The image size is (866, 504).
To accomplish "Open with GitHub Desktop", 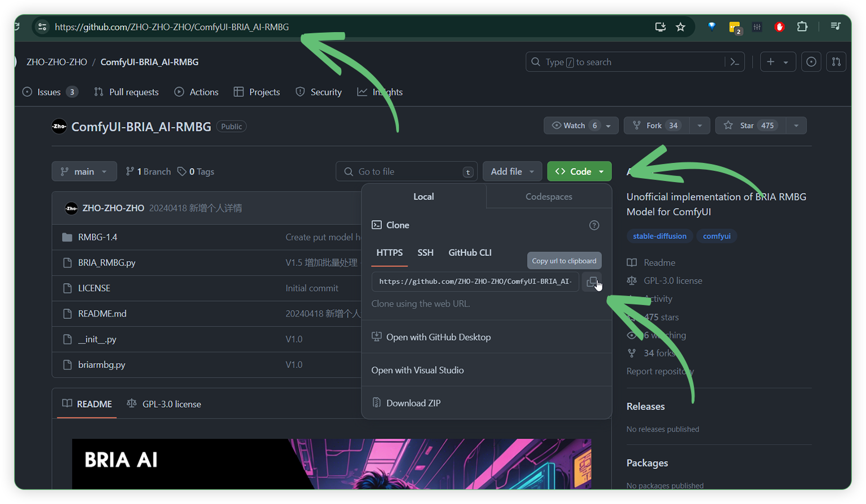I will (438, 337).
